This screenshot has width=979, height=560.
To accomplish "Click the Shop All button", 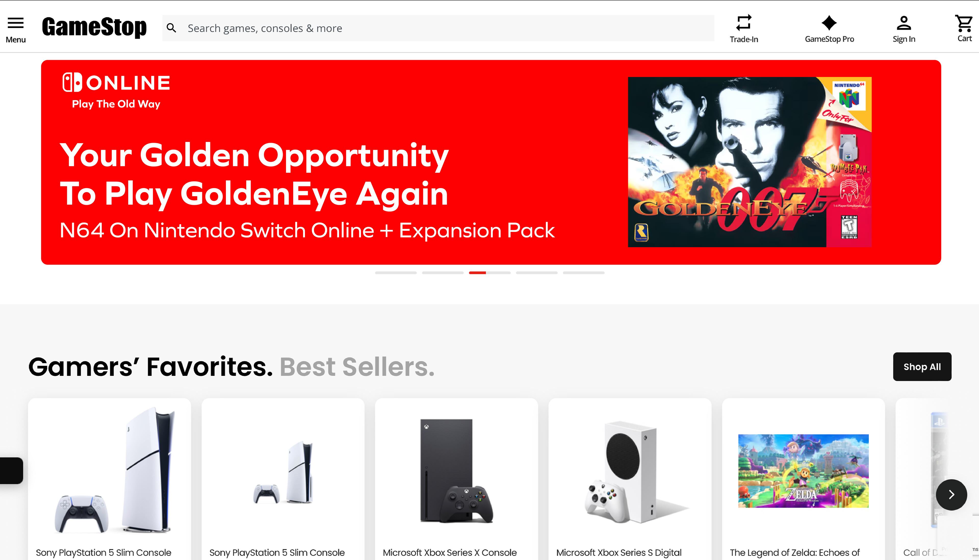I will [922, 367].
